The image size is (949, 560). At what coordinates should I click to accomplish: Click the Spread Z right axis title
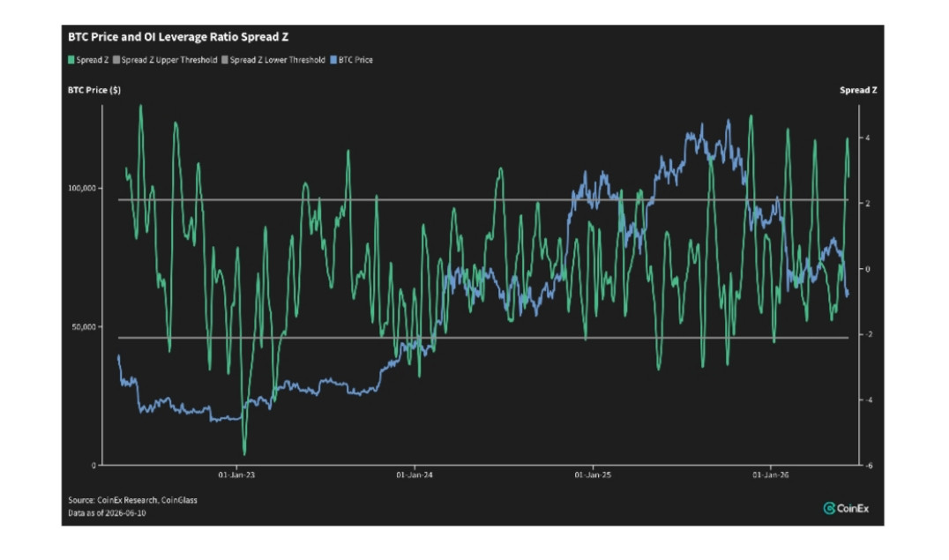coord(858,90)
